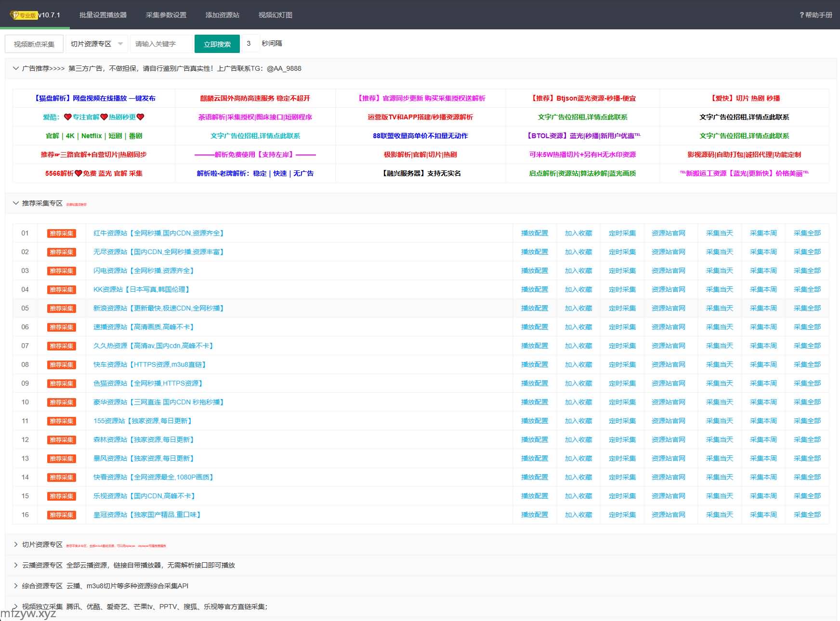
Task: Click 推荐采集 badge on row 08
Action: 61,365
